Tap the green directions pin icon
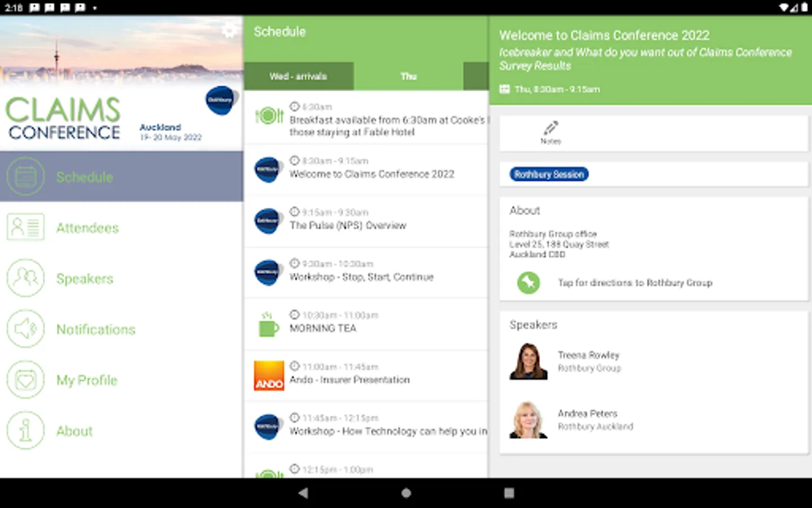The height and width of the screenshot is (508, 812). tap(528, 282)
